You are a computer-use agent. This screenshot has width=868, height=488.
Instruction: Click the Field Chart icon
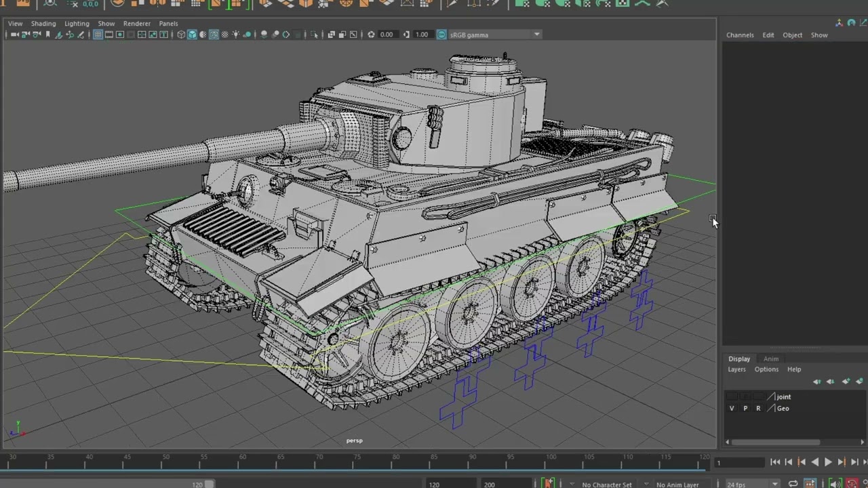coord(140,35)
